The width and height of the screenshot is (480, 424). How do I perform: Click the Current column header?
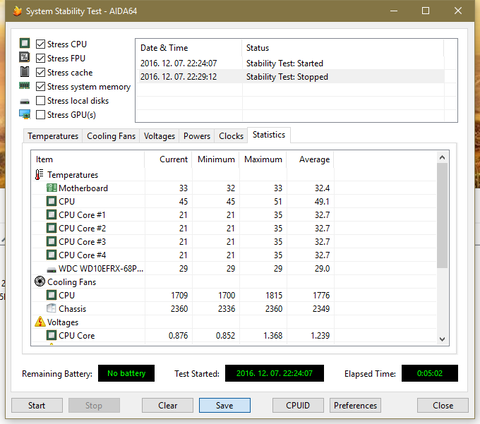168,159
